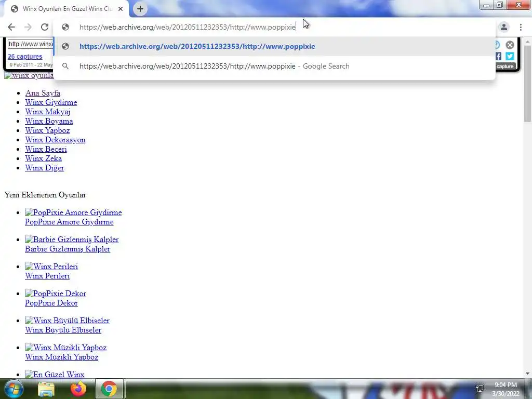The height and width of the screenshot is (399, 532).
Task: Open the Winx Dekorasyon link
Action: (55, 140)
